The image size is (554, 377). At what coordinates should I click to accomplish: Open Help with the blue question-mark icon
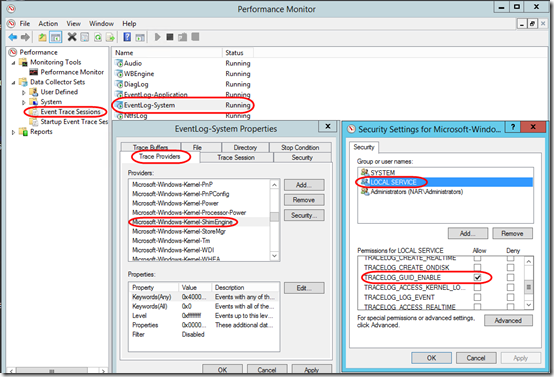tap(127, 37)
